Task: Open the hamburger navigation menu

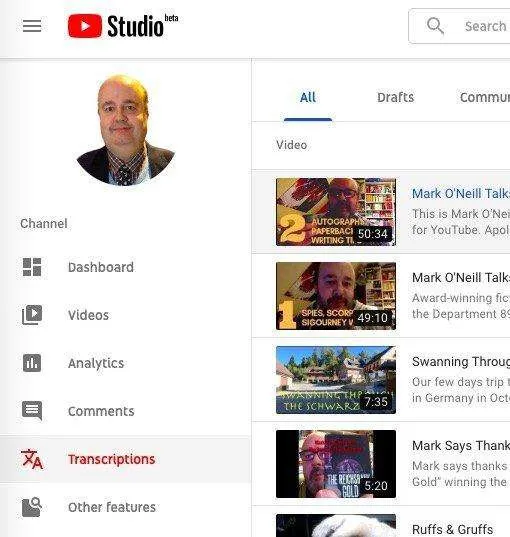Action: [x=32, y=26]
